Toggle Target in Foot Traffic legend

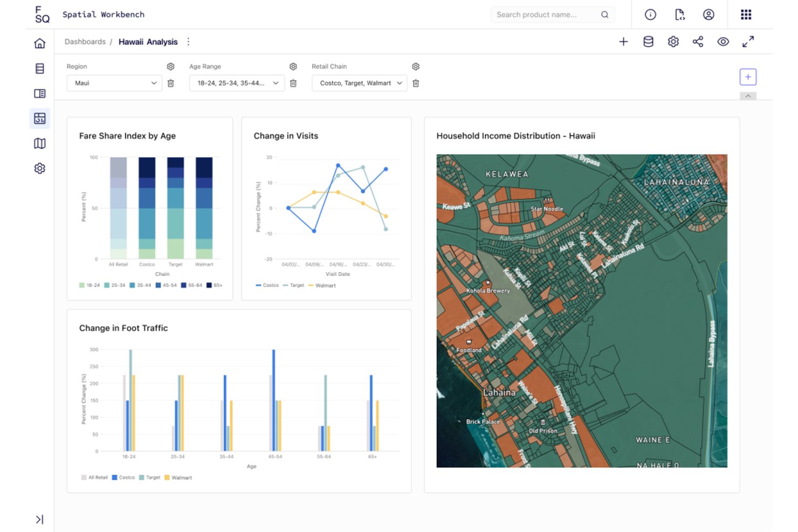click(x=150, y=478)
